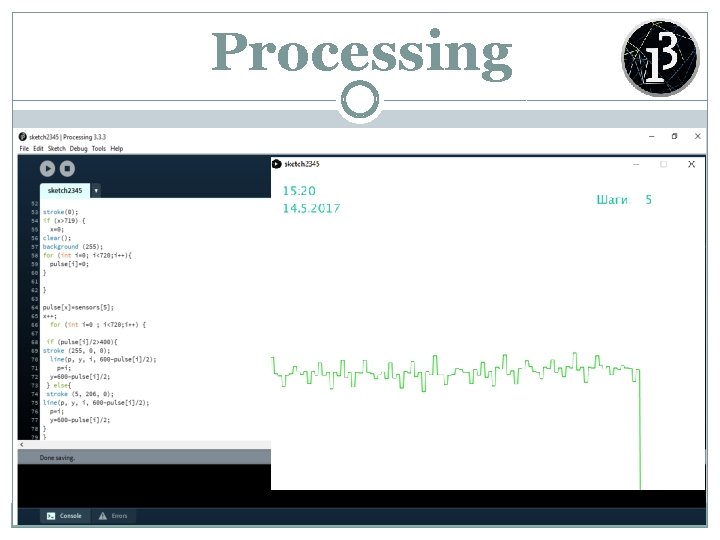Run the sketch with the play button
Image resolution: width=720 pixels, height=540 pixels.
(x=47, y=169)
